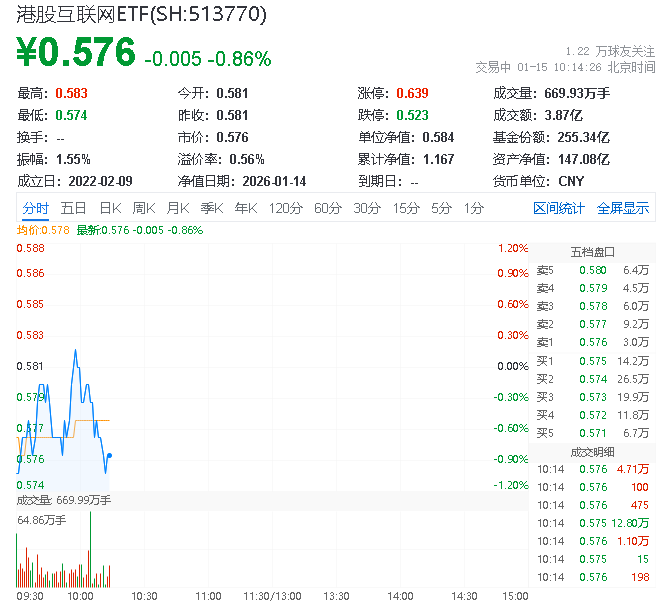Switch to the 120分 interval tab

coord(286,208)
